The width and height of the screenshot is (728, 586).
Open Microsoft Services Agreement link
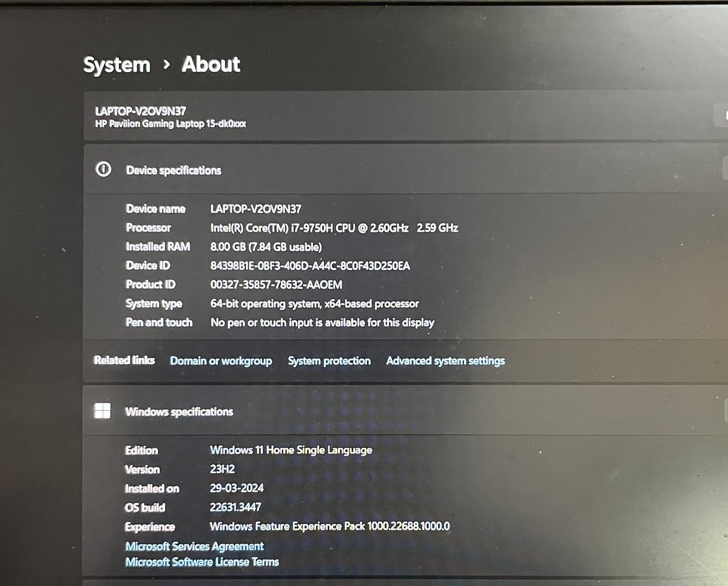tap(194, 547)
